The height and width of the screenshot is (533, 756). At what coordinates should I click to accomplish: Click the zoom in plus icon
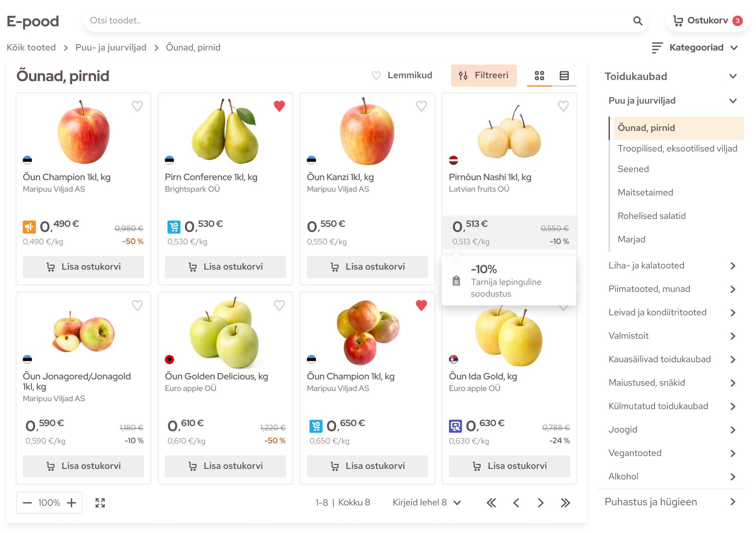coord(72,503)
